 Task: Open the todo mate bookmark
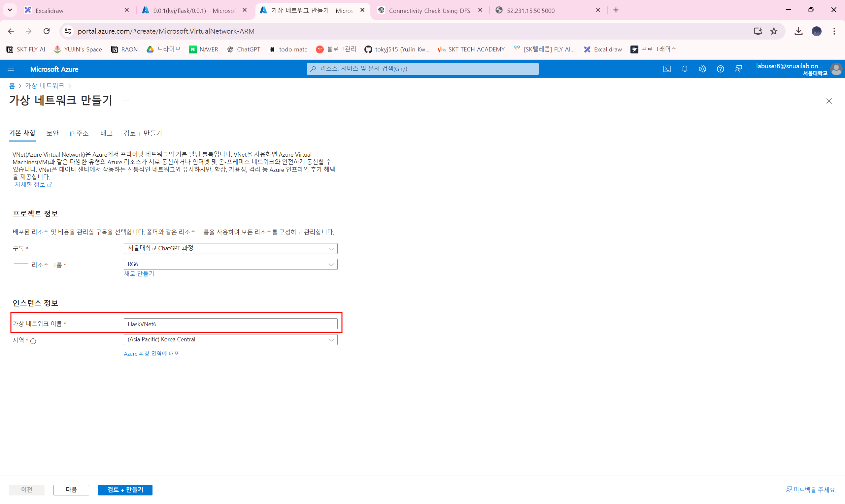[288, 49]
